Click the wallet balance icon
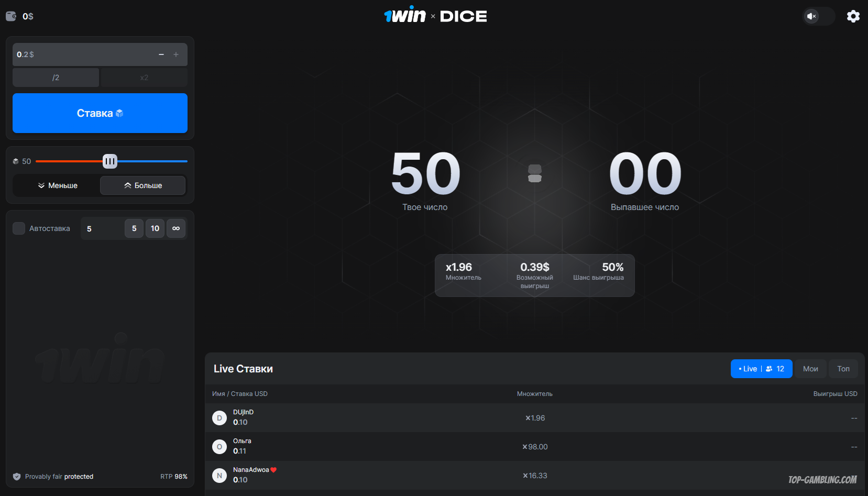 [x=11, y=16]
